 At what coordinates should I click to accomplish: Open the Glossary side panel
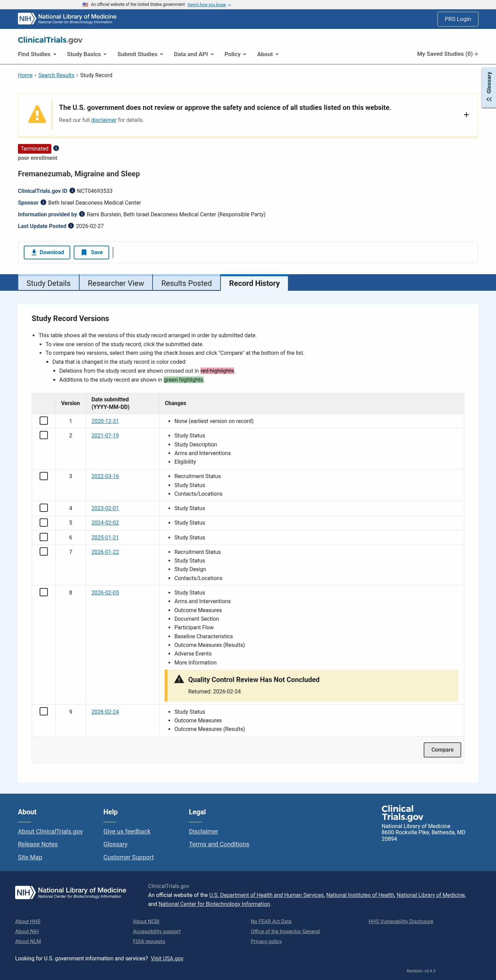489,87
